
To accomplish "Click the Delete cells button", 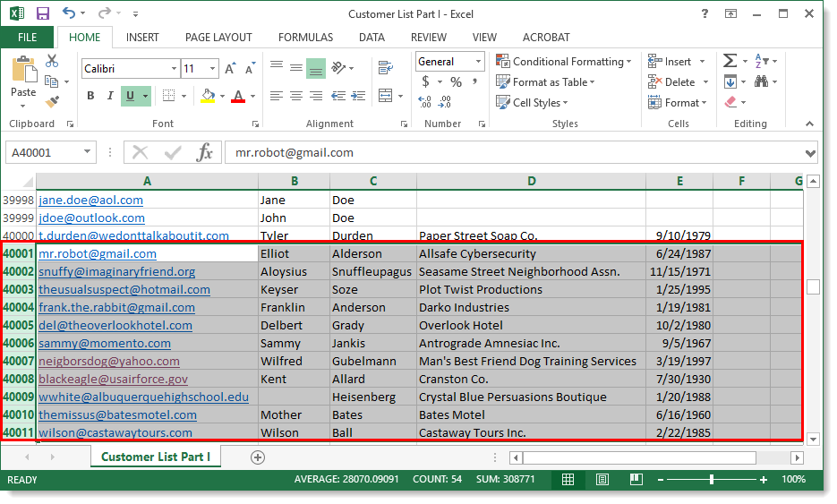I will click(x=671, y=82).
